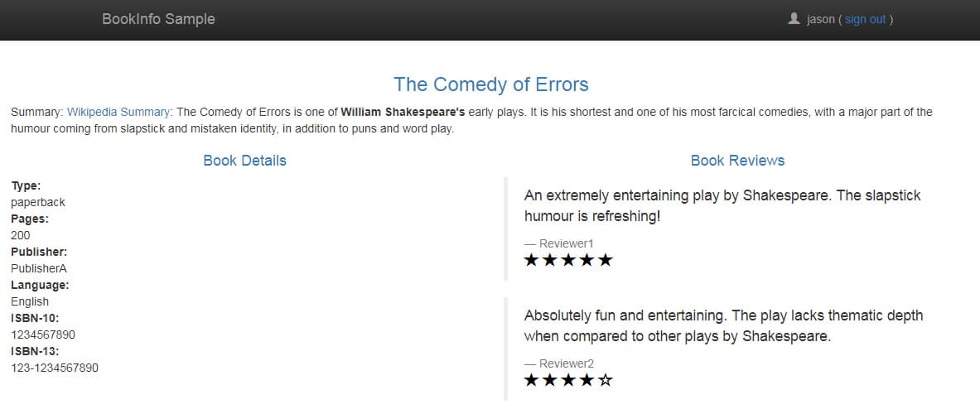The height and width of the screenshot is (414, 980).
Task: Click the fifth filled star of Reviewer1's rating
Action: [605, 260]
